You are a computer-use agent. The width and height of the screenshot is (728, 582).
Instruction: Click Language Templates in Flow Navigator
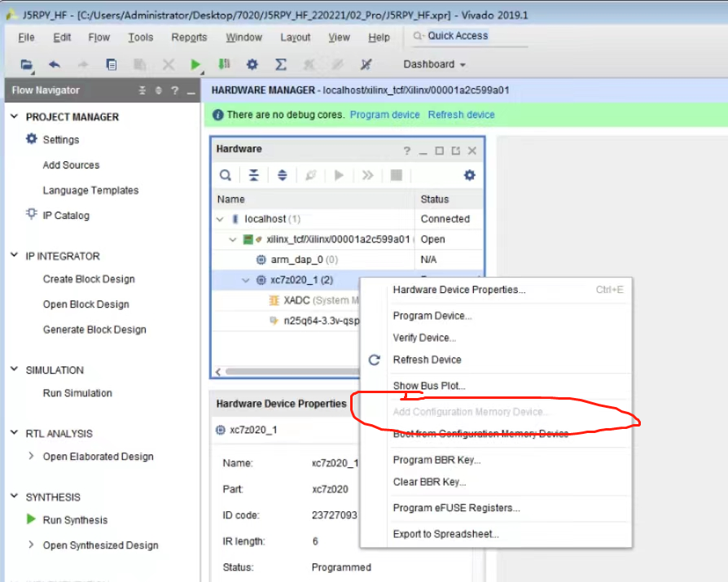(x=90, y=190)
